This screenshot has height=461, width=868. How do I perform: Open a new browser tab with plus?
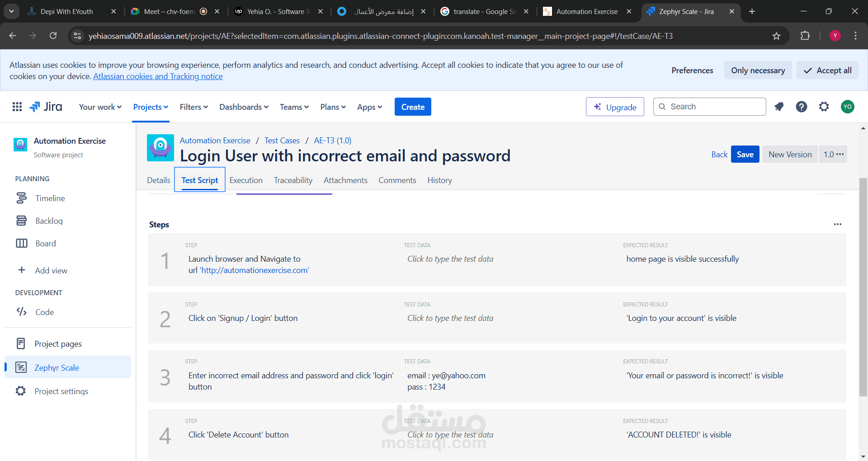click(x=752, y=11)
